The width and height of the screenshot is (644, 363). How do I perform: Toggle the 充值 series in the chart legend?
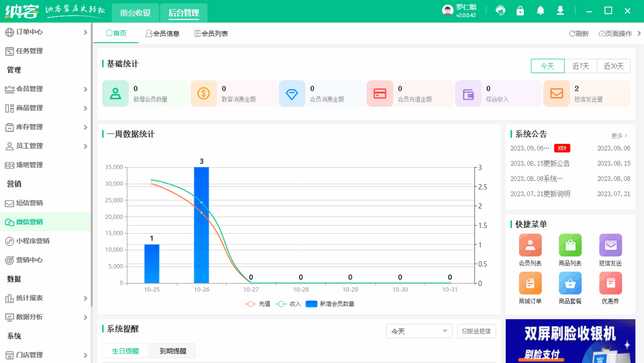tap(257, 304)
